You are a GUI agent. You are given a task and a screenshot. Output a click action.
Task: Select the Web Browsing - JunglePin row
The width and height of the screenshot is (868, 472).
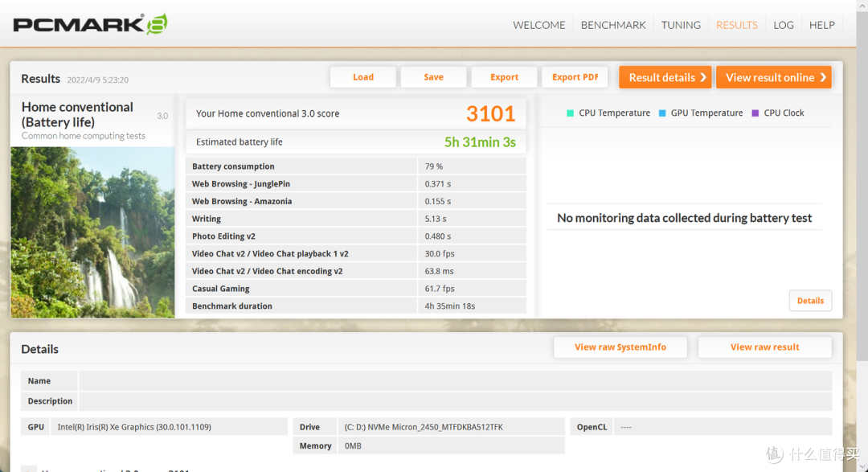[355, 184]
